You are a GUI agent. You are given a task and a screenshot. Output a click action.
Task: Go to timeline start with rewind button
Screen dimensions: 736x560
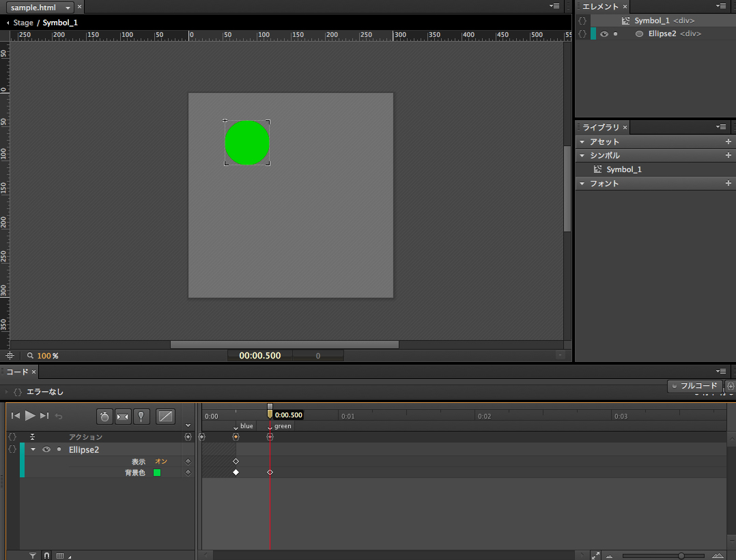[16, 415]
